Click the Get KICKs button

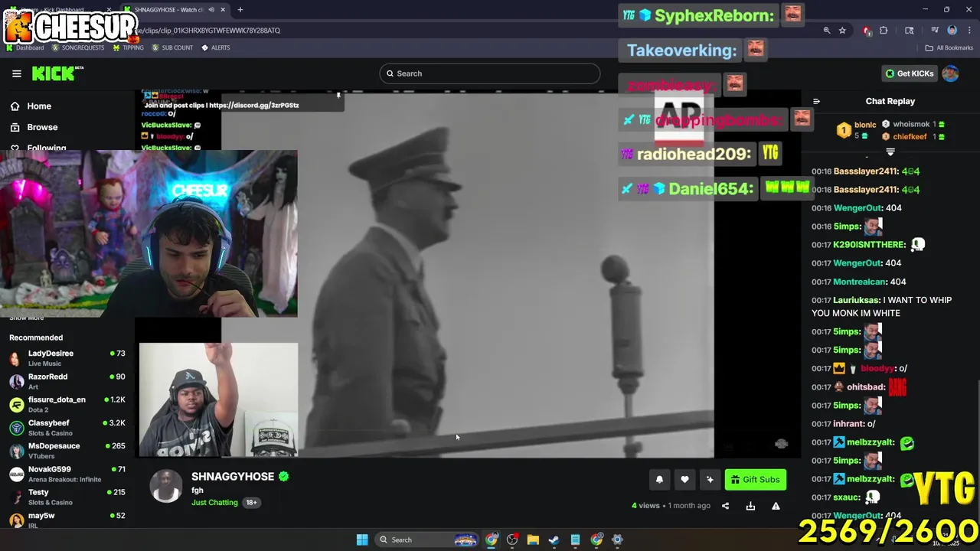[x=909, y=73]
